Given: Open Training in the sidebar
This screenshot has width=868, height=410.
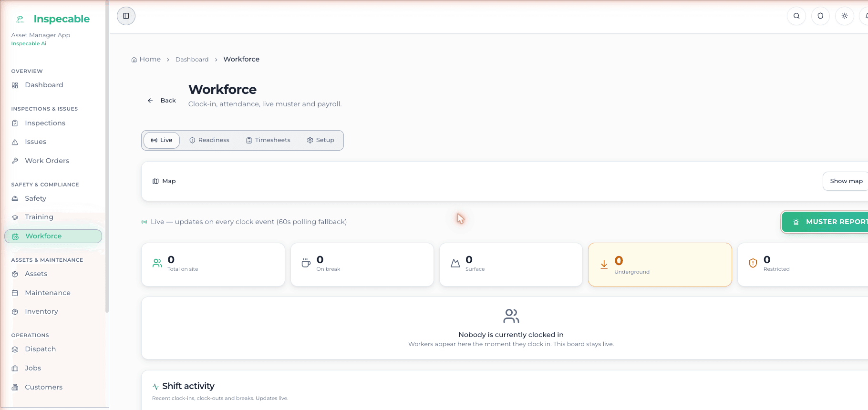Looking at the screenshot, I should pyautogui.click(x=53, y=217).
